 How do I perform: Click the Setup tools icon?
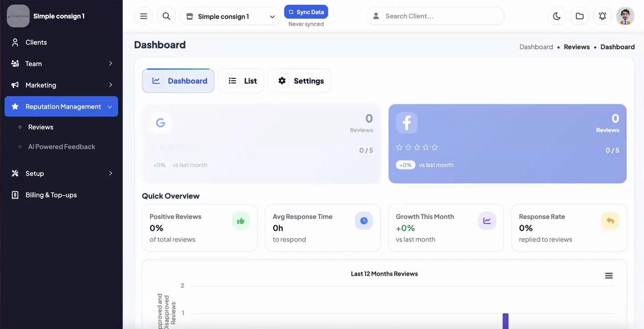(x=15, y=174)
